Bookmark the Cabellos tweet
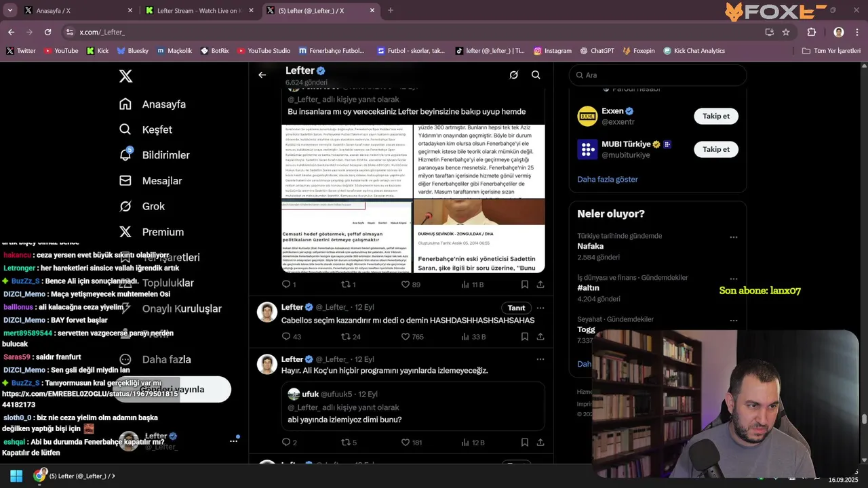This screenshot has width=868, height=488. pyautogui.click(x=525, y=337)
